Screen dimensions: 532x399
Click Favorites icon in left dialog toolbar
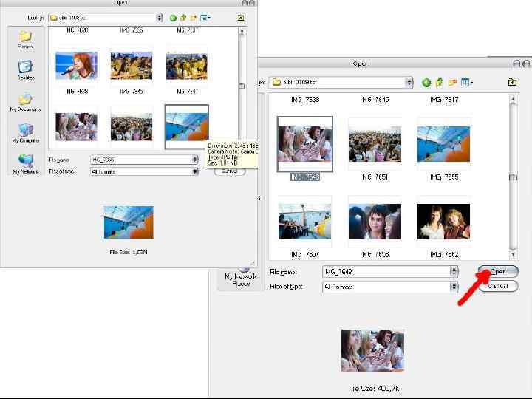pos(241,18)
